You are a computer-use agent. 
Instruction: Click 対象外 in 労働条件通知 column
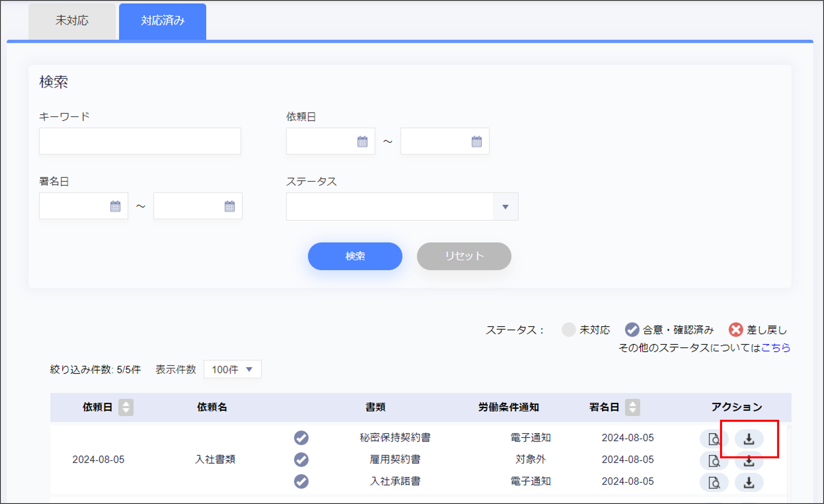(x=530, y=459)
